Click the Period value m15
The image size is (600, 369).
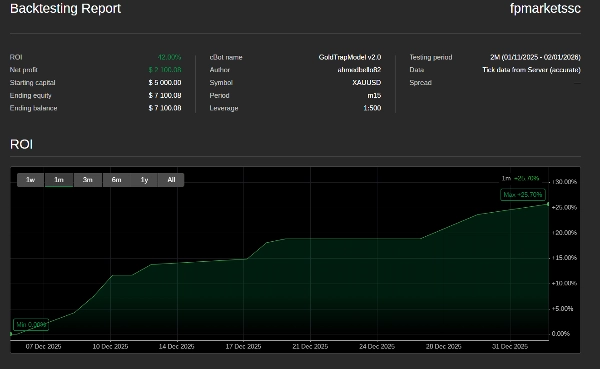point(374,95)
